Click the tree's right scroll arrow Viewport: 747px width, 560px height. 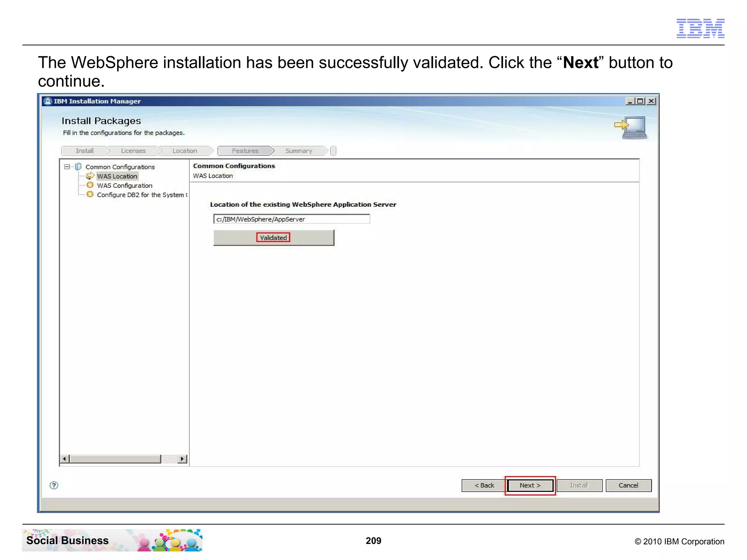point(182,459)
